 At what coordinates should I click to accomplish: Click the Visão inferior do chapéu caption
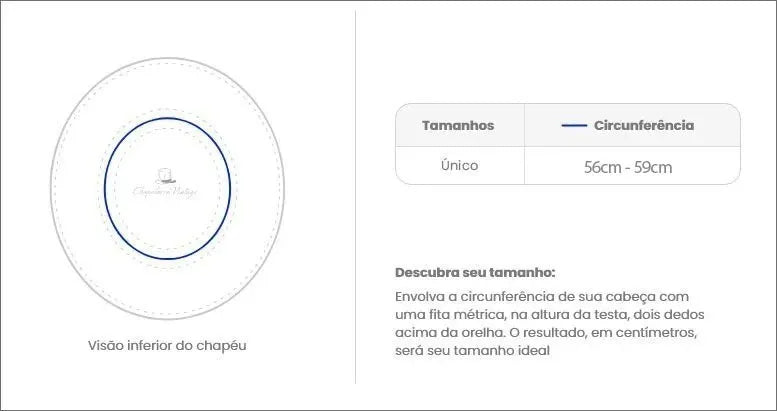pos(167,345)
